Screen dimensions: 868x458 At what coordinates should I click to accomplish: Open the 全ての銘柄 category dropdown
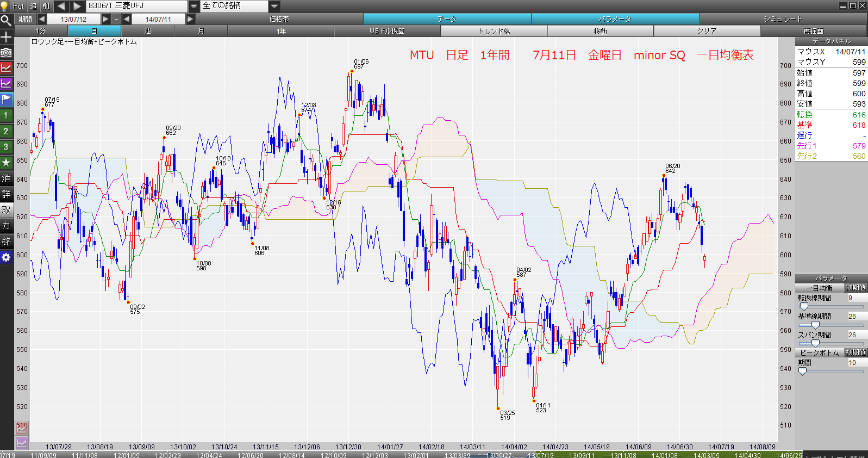[274, 6]
